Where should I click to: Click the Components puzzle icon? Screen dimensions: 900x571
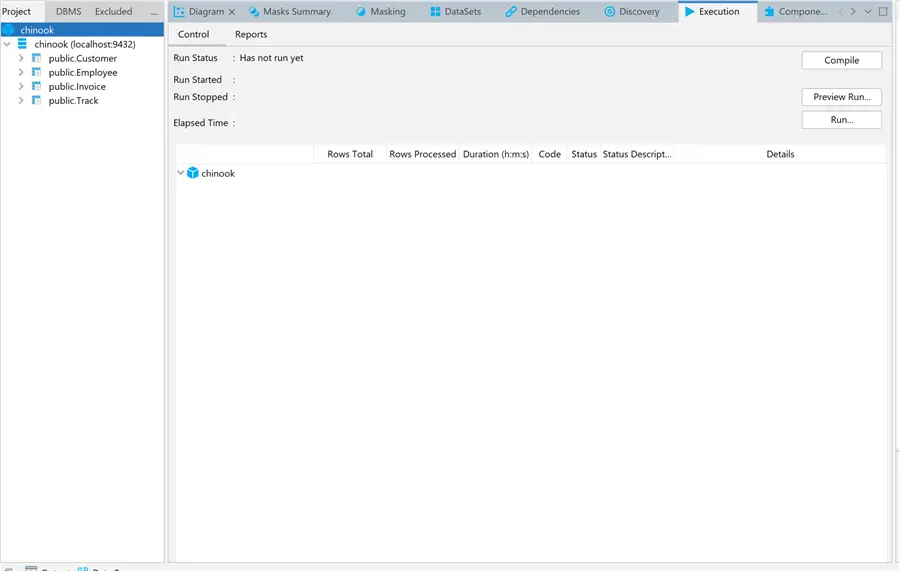pos(769,11)
